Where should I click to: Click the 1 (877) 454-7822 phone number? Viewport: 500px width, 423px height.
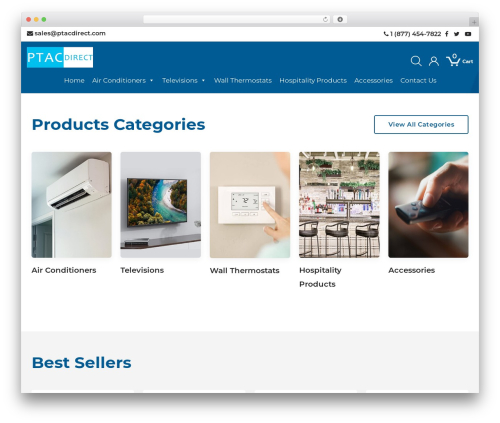[x=415, y=34]
